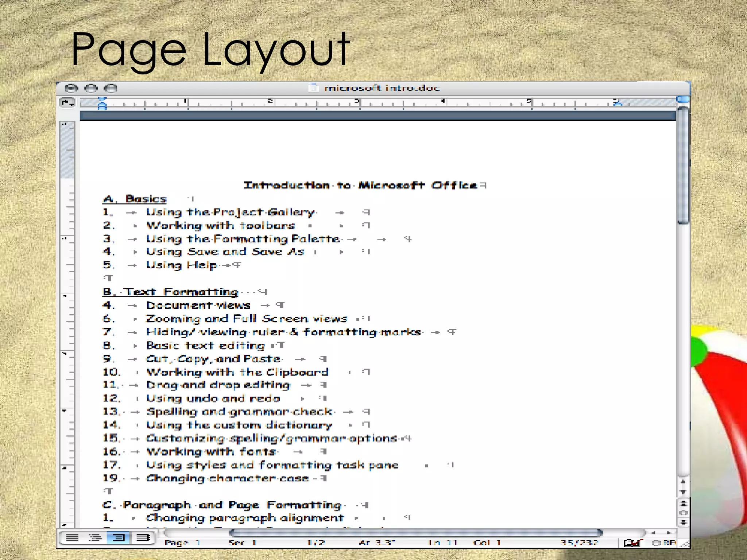
Task: Click the '35/232' word count in status bar
Action: coord(579,543)
